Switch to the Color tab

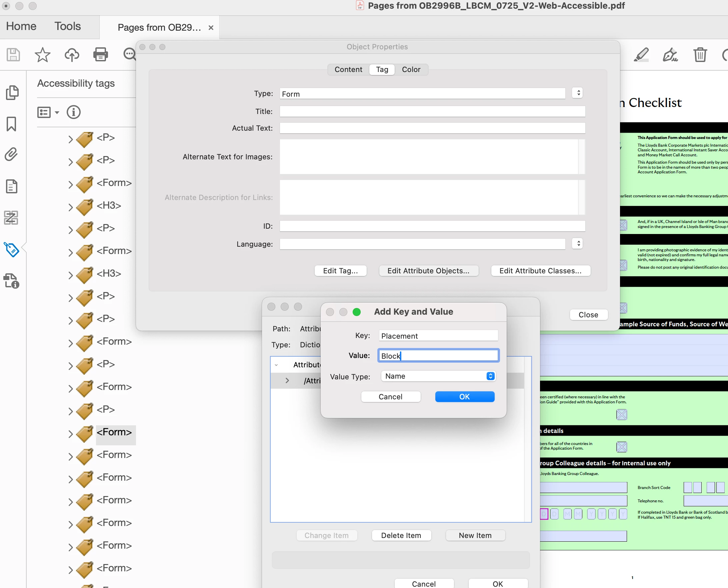411,69
